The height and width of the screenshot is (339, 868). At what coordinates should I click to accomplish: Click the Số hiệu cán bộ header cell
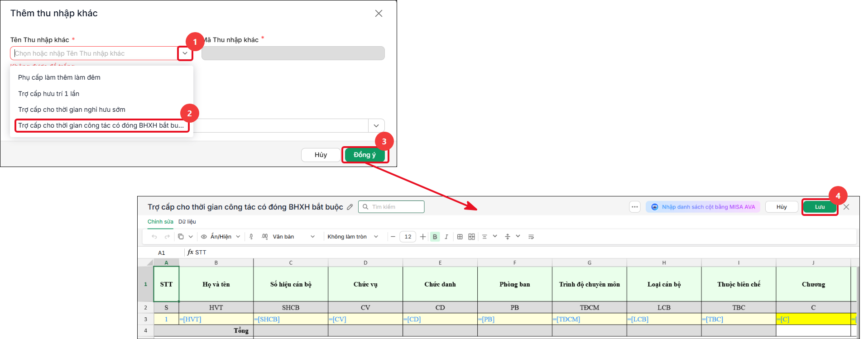point(291,284)
